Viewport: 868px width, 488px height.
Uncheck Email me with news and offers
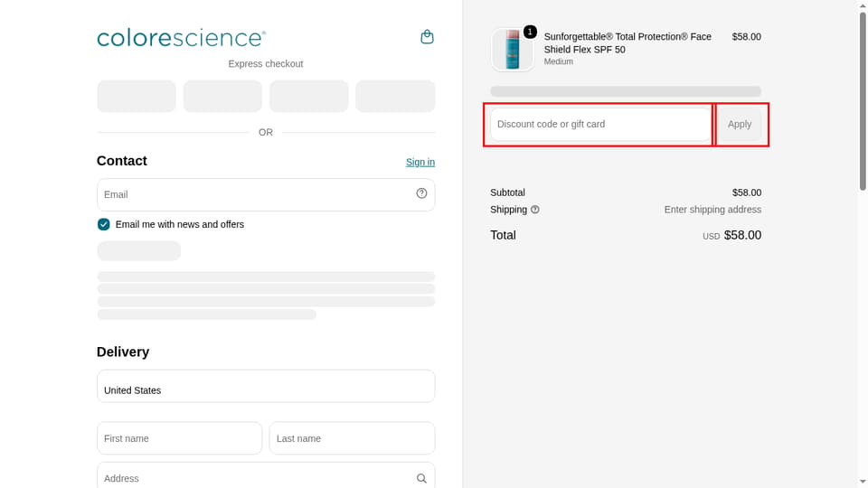point(103,224)
